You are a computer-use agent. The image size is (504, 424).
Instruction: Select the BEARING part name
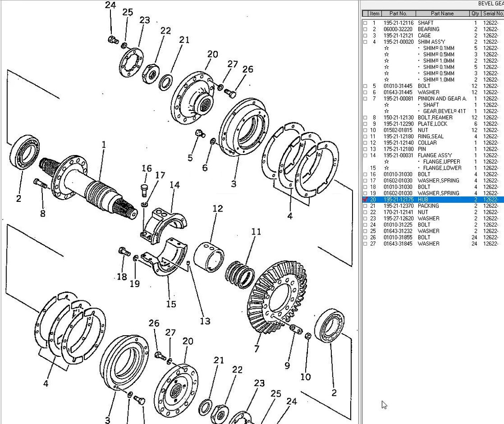[x=428, y=29]
